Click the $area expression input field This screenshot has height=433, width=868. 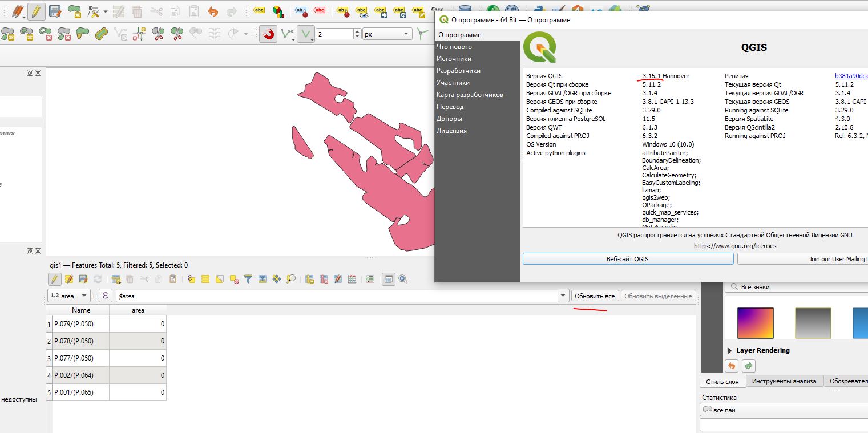(336, 296)
